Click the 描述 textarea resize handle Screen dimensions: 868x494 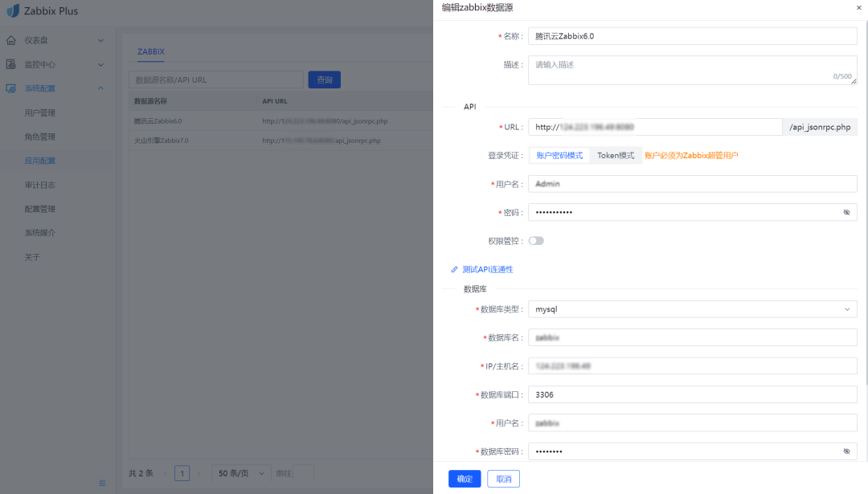click(x=854, y=82)
